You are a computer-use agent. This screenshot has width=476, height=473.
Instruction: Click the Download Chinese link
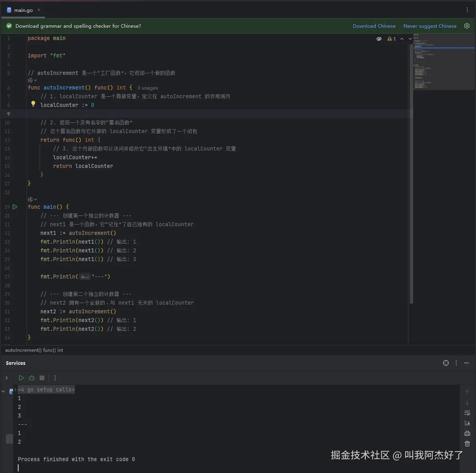pos(374,26)
